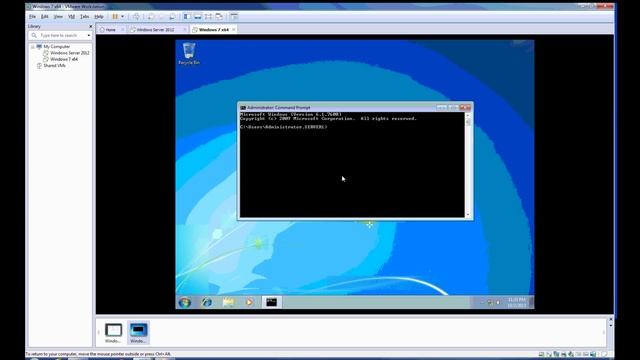Enter full screen mode from the toolbar
This screenshot has height=360, width=640.
(x=208, y=16)
